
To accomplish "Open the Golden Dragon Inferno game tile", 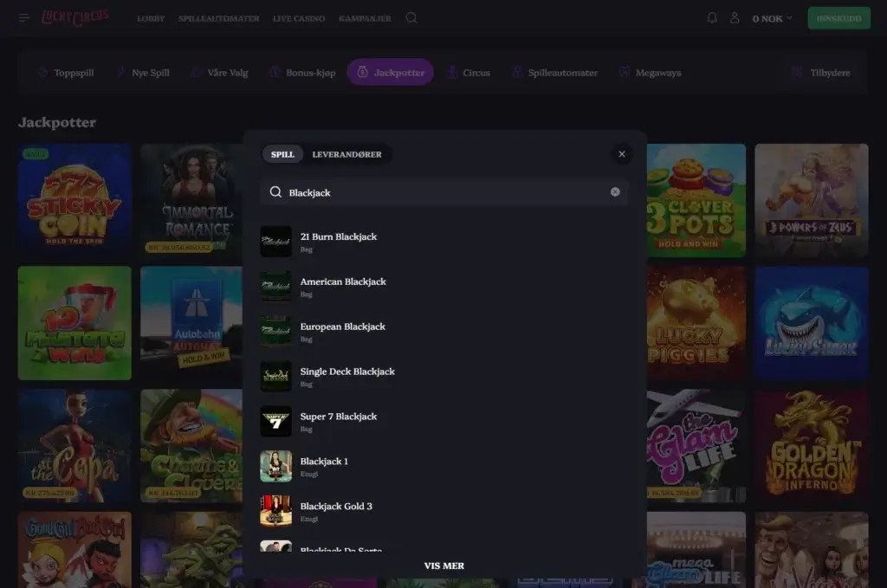I will [x=811, y=445].
